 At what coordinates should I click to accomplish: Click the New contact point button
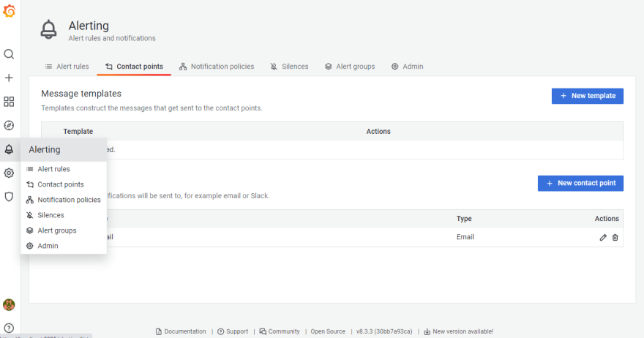click(580, 183)
